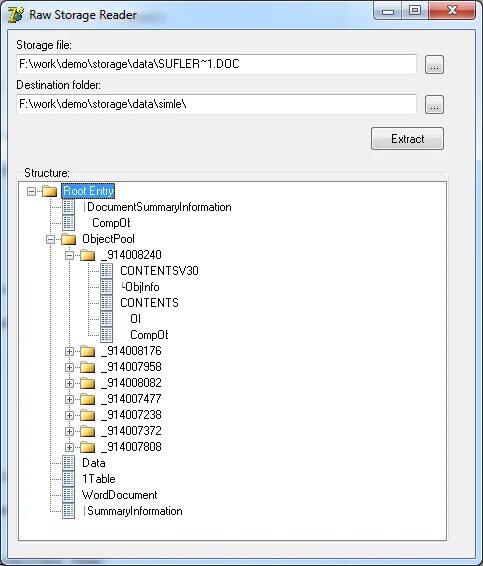Click the Ol stream icon
483x566 pixels.
coord(106,319)
